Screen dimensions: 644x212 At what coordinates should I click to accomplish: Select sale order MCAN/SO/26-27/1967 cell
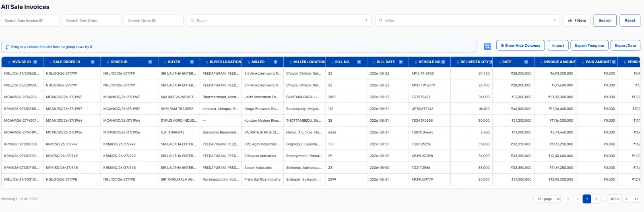click(x=72, y=97)
